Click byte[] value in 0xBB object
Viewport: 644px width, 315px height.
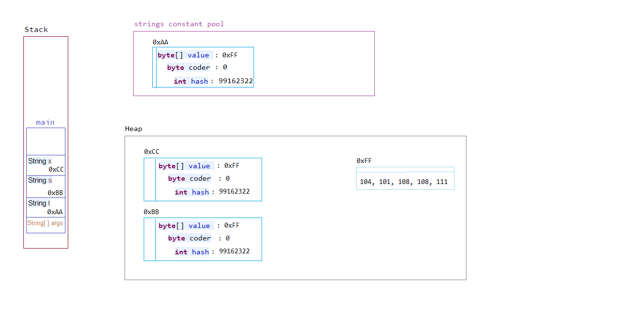[184, 226]
